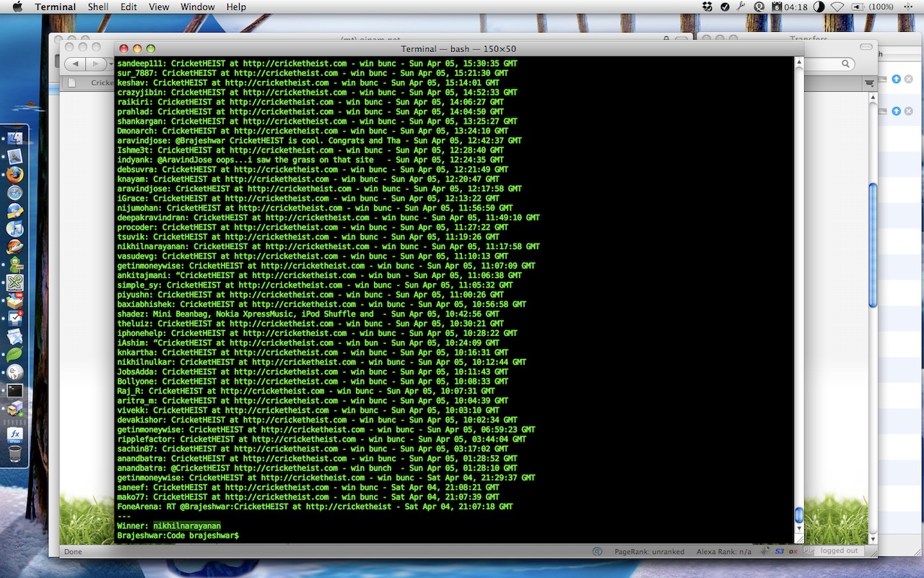Toggle the browser toolbar pill button
Image resolution: width=924 pixels, height=578 pixels.
tap(866, 46)
